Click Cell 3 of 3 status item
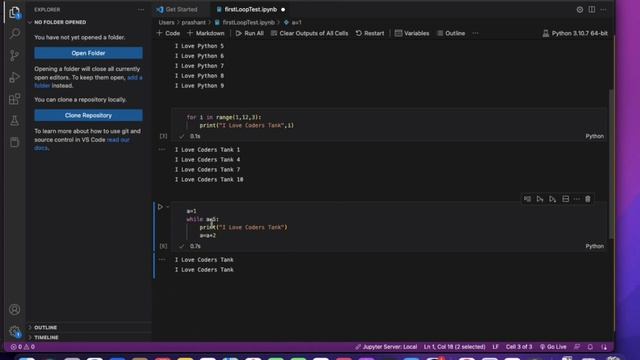 click(x=519, y=347)
